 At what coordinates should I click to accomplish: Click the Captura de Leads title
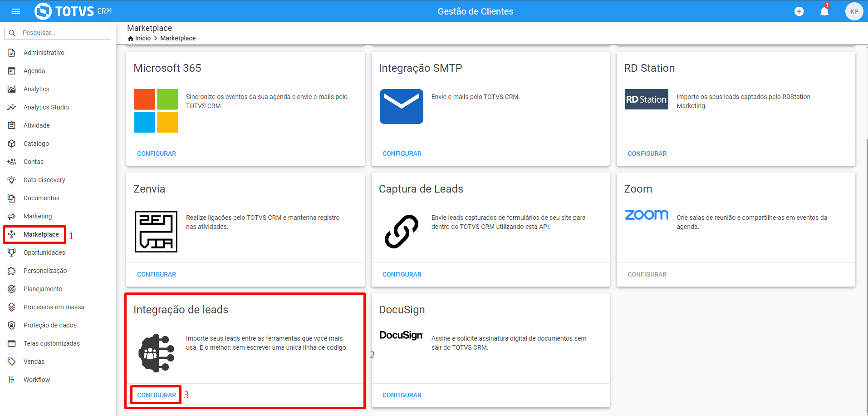click(x=421, y=189)
